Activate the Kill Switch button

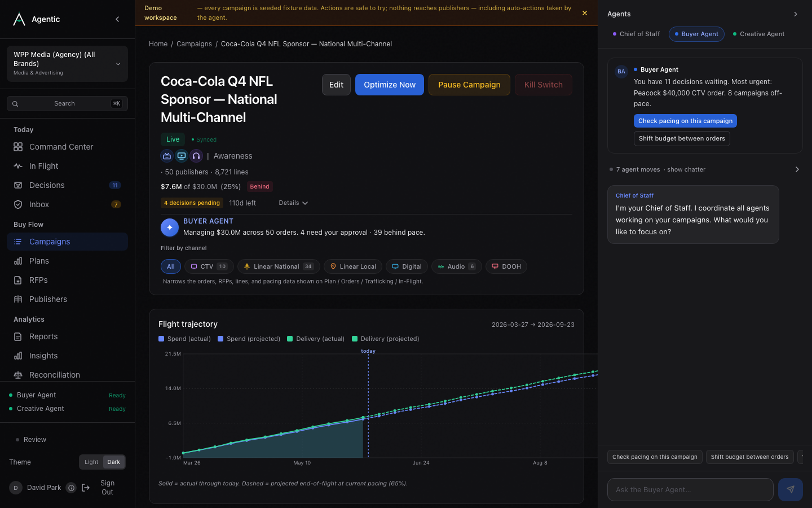544,85
